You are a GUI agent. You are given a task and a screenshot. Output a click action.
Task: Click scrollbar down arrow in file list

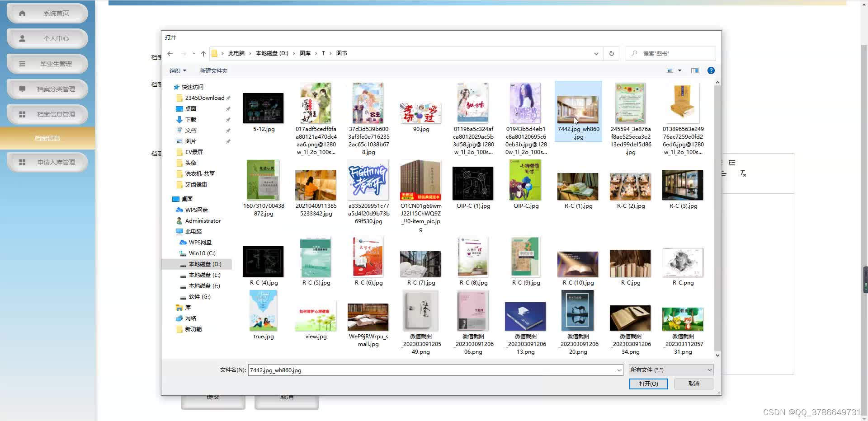[x=717, y=356]
